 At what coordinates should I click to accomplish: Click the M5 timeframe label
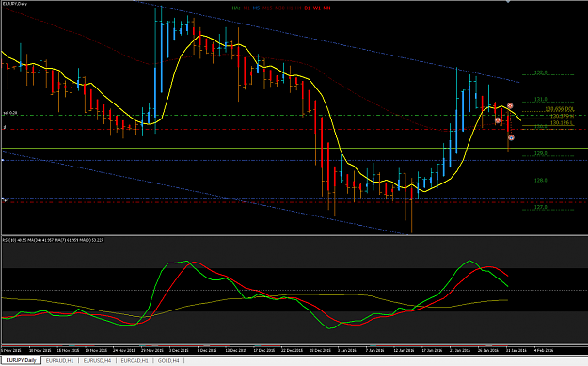point(256,8)
